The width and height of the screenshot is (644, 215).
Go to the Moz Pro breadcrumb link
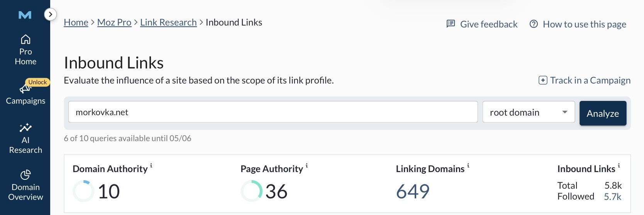tap(114, 22)
